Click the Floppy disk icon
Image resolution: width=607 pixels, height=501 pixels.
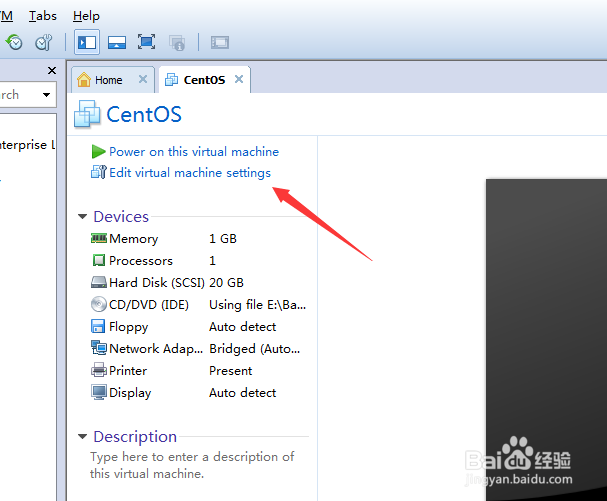click(98, 326)
